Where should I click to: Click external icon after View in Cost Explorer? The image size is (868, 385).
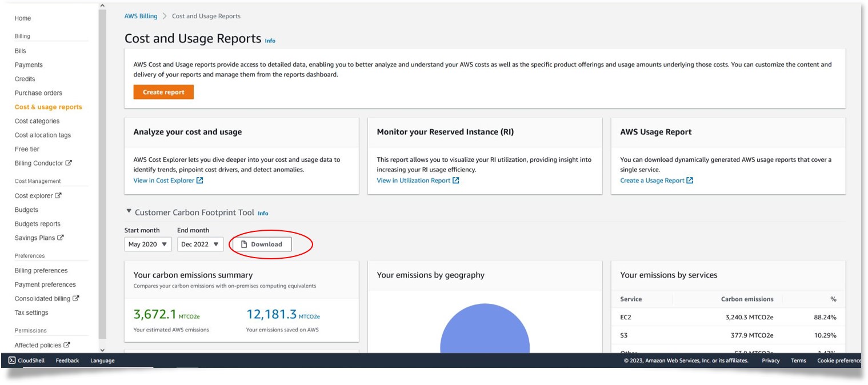coord(199,181)
